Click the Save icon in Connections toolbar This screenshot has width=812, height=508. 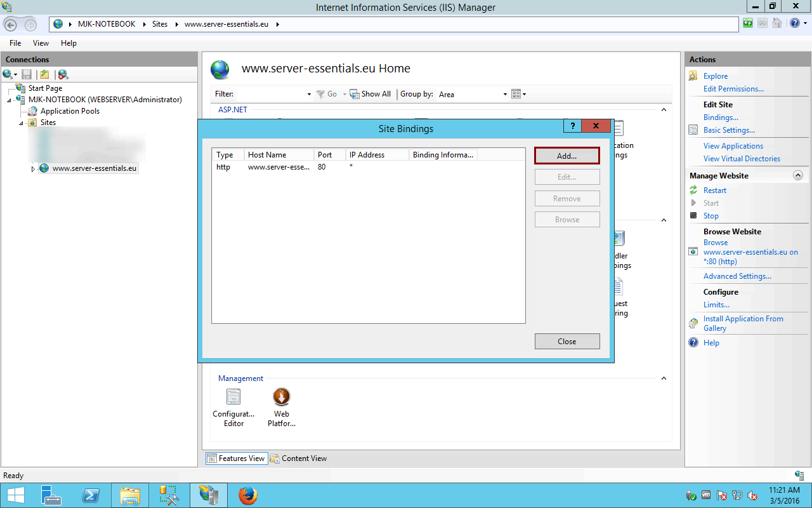[x=27, y=74]
